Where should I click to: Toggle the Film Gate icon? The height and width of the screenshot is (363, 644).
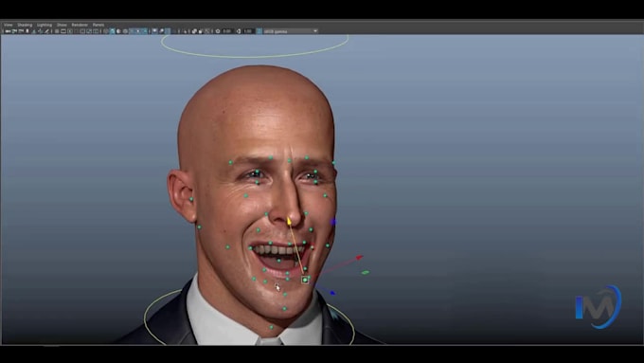point(63,31)
